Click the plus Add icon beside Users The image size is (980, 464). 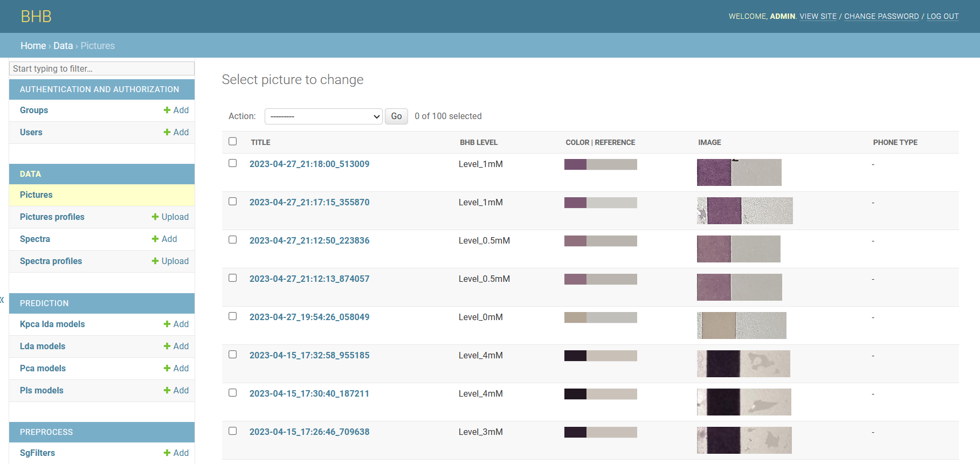click(x=167, y=133)
